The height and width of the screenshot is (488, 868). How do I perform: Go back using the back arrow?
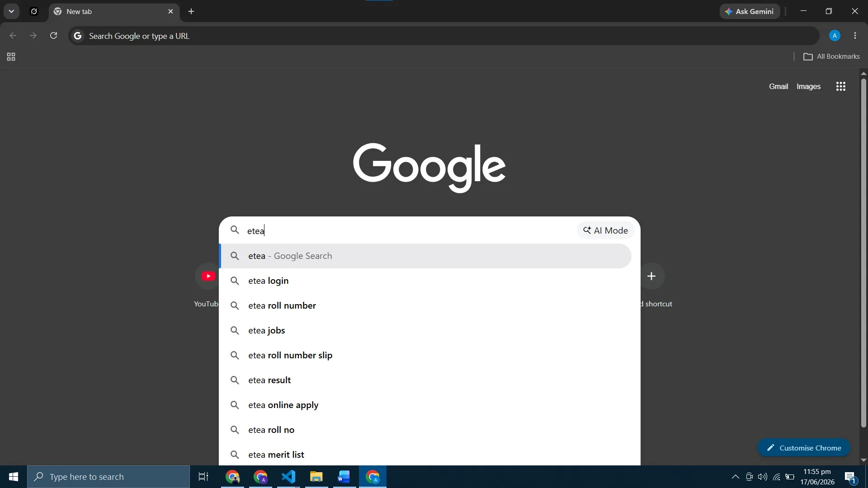click(13, 36)
